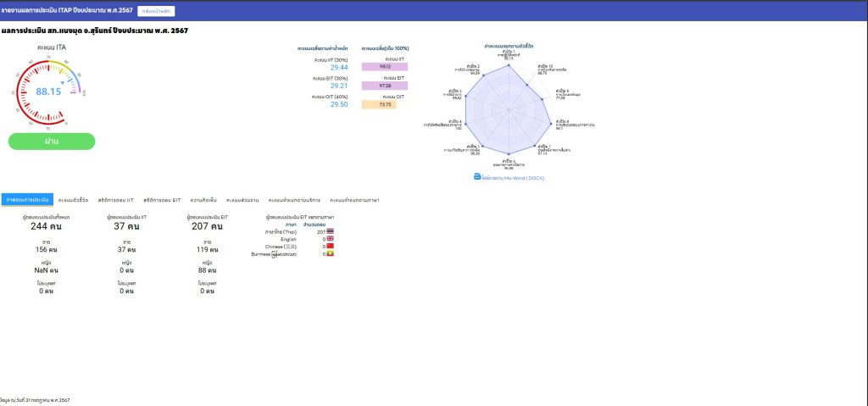Image resolution: width=868 pixels, height=406 pixels.
Task: Click the Myanmar flag beside Burmese
Action: click(x=331, y=253)
